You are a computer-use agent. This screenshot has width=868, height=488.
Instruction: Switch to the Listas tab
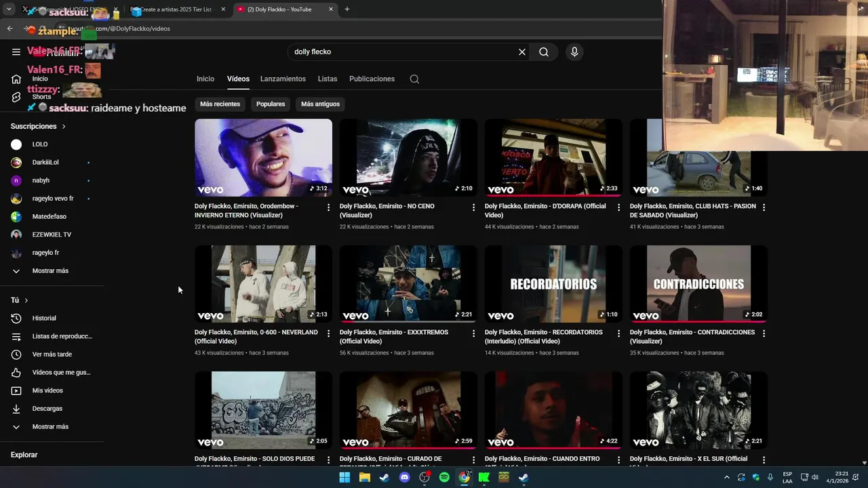pyautogui.click(x=328, y=79)
